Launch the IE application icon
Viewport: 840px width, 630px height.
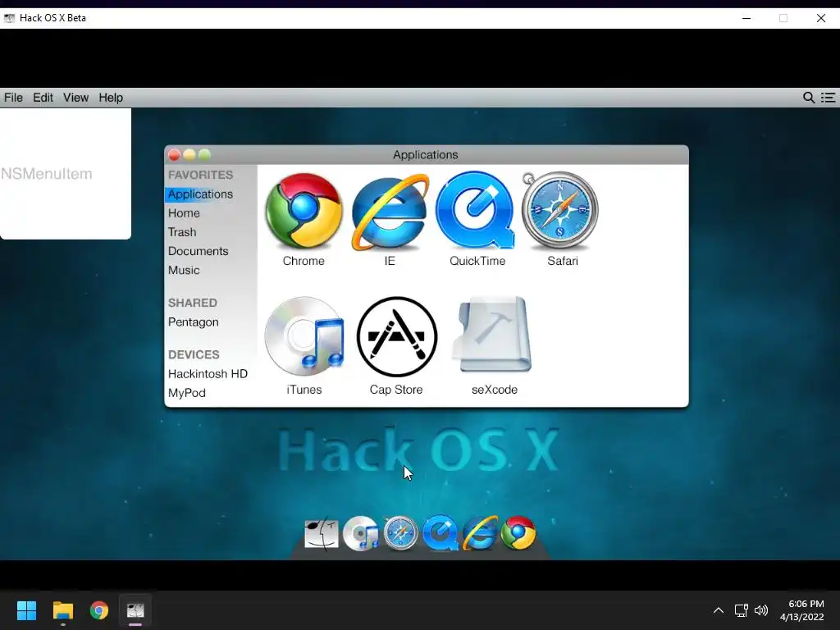tap(390, 211)
